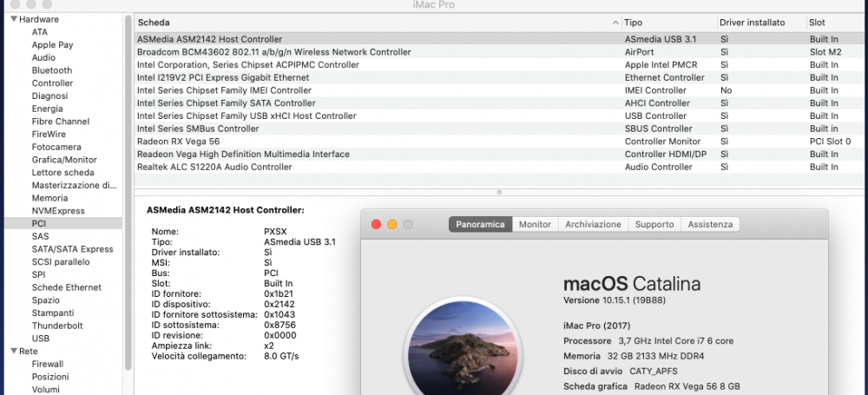
Task: Select the highlighted PCI sidebar item
Action: [x=63, y=223]
